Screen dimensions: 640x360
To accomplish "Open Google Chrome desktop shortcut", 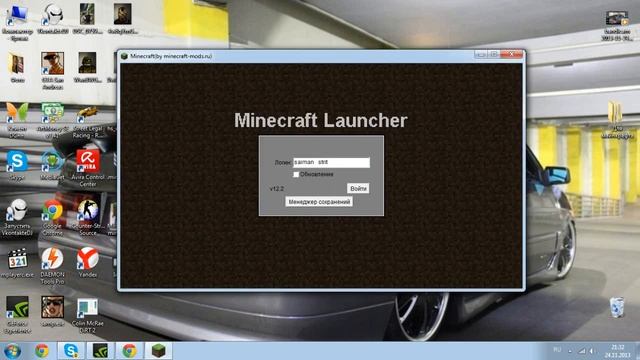I will coord(52,218).
